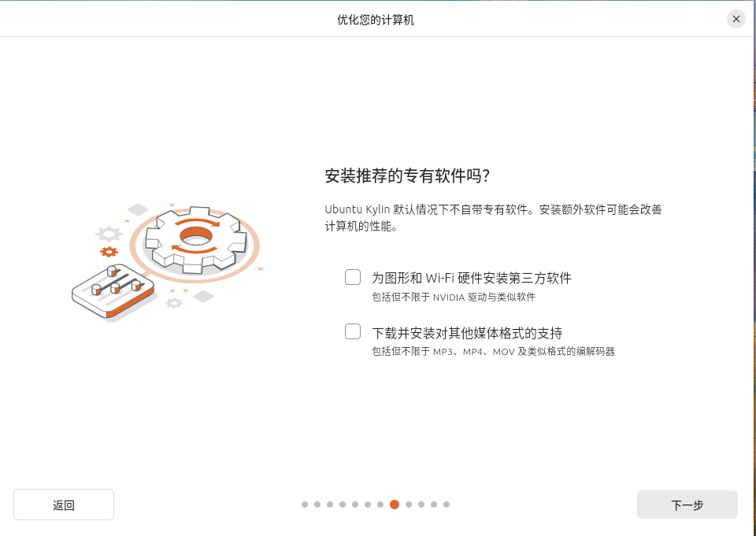This screenshot has height=536, width=756.
Task: Click the 下一步 next button
Action: [x=687, y=505]
